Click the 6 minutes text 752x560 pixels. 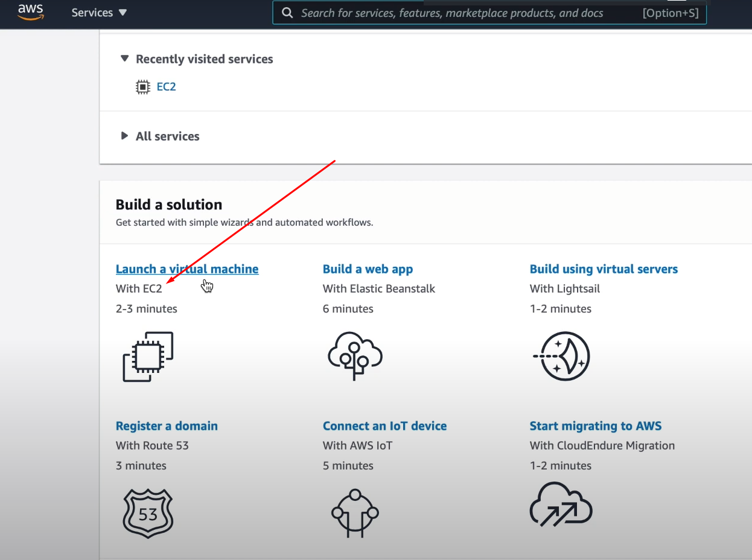click(x=348, y=308)
